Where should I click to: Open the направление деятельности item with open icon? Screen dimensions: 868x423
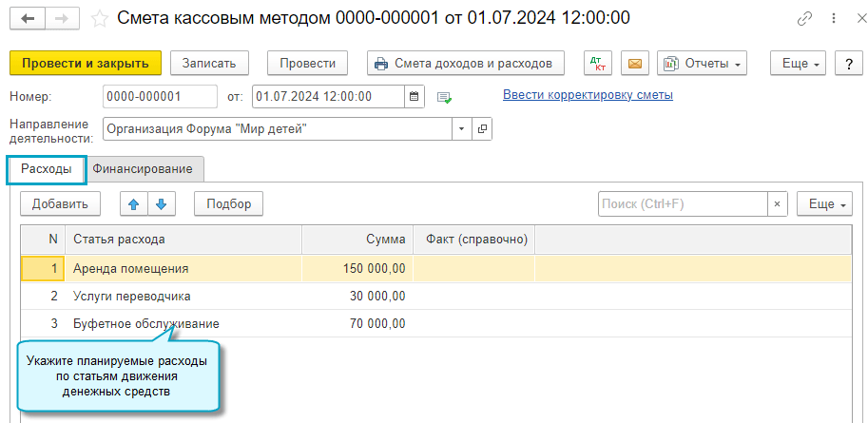(482, 128)
